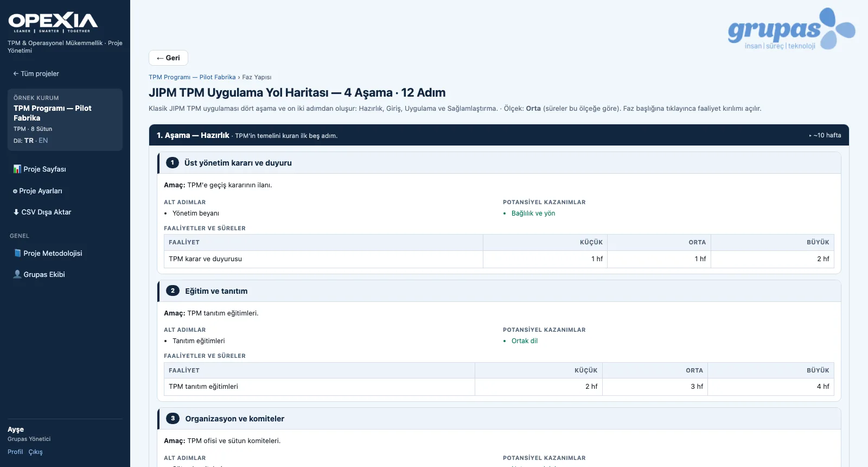
Task: Select step 2 Eğitim ve tanıtım header
Action: 499,291
